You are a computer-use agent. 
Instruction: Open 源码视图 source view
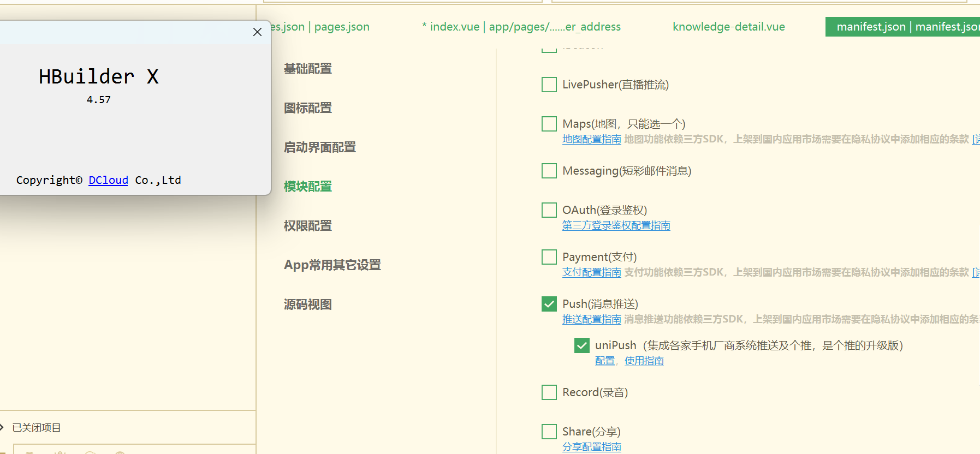point(308,304)
